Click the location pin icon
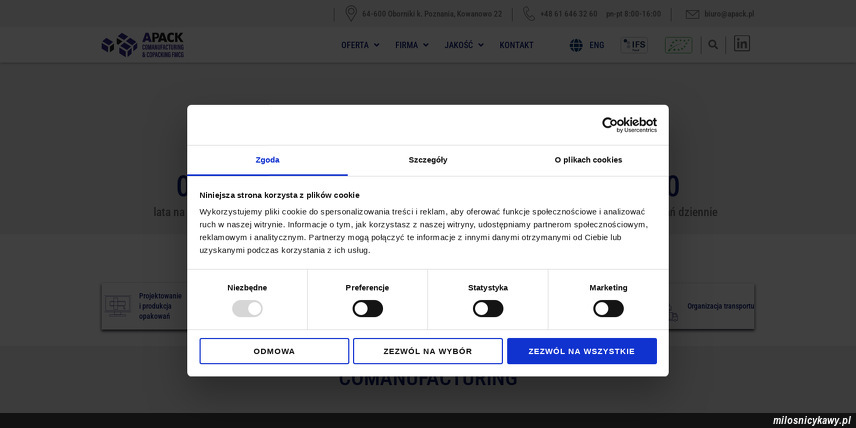Viewport: 856px width, 428px height. click(351, 14)
